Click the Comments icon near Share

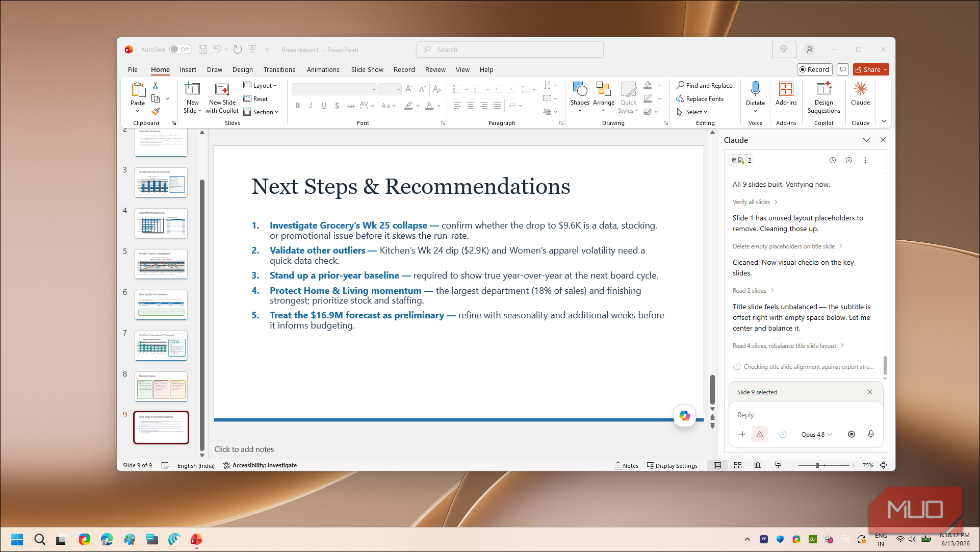click(843, 69)
